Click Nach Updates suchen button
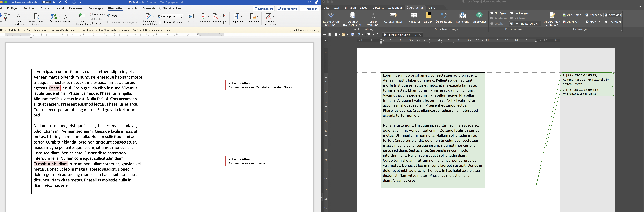Image resolution: width=644 pixels, height=212 pixels. point(304,30)
